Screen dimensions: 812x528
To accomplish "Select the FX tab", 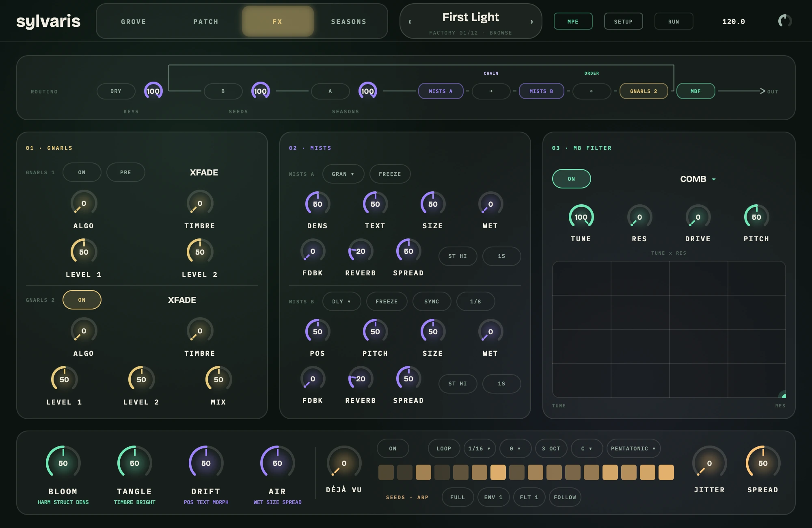I will 278,22.
